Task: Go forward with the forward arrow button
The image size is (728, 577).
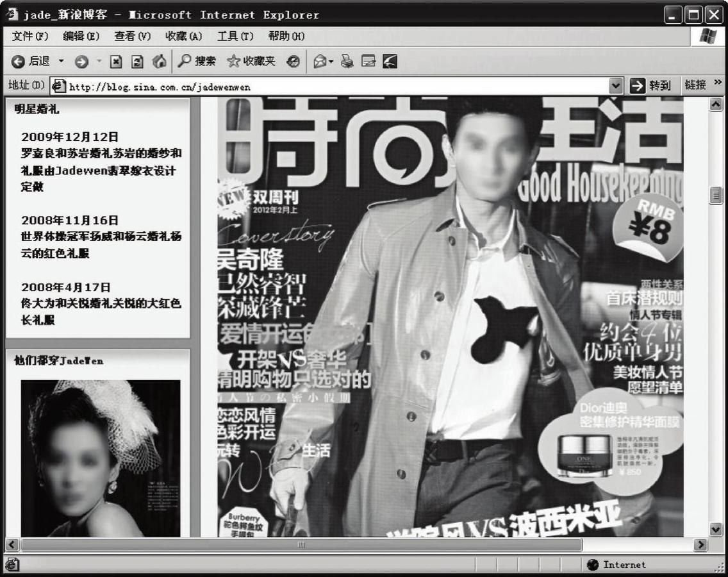Action: (82, 62)
